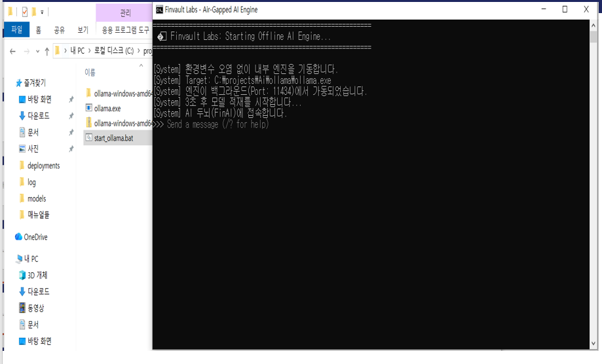The height and width of the screenshot is (364, 602).
Task: Click console scrollbar up arrow
Action: [x=593, y=26]
